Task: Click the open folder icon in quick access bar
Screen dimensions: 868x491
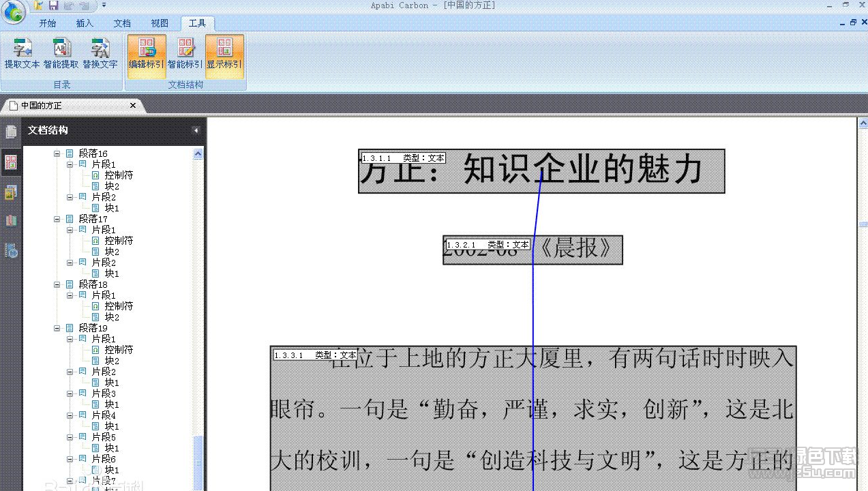Action: click(x=38, y=5)
